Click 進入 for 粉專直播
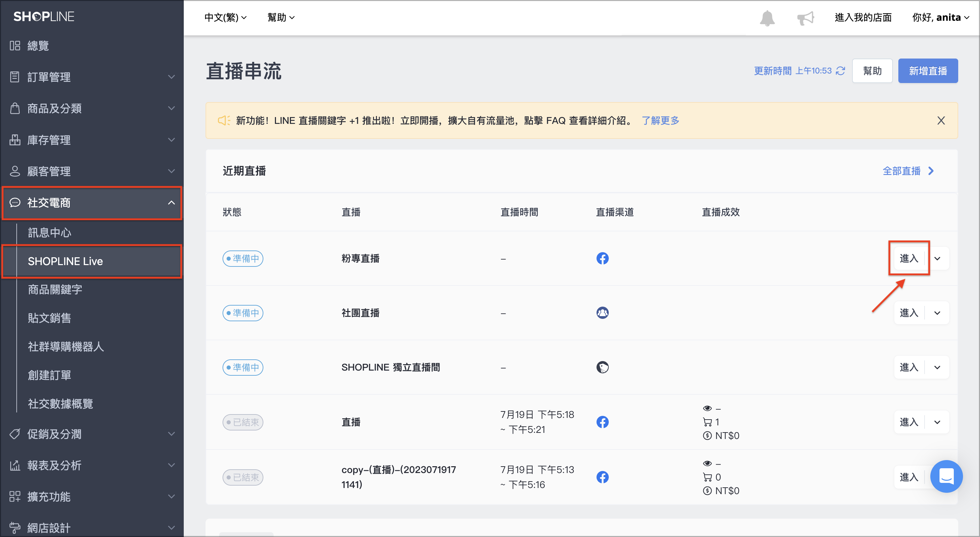 909,258
